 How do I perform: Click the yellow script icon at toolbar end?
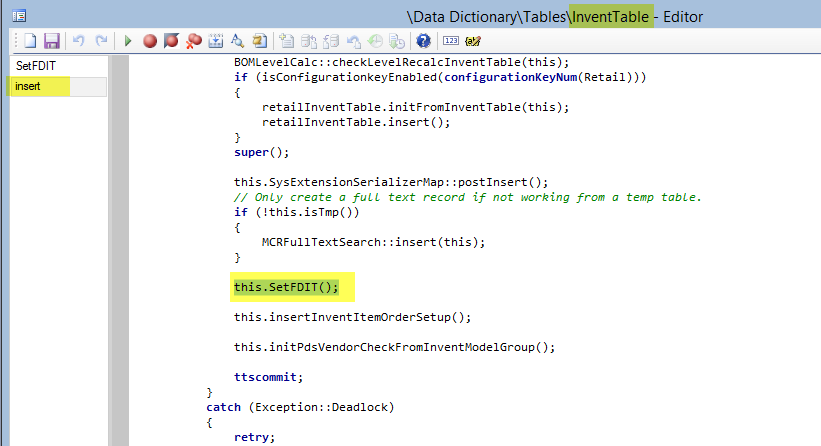pyautogui.click(x=473, y=41)
